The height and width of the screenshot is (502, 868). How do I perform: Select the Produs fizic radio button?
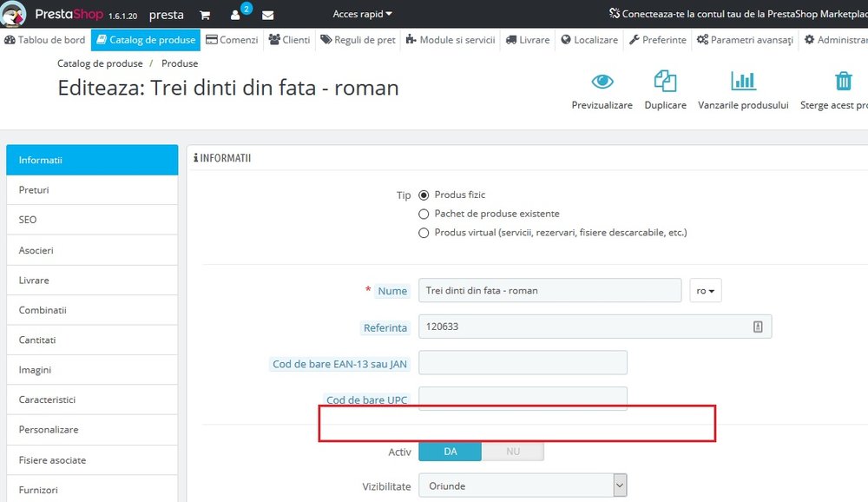pos(424,195)
